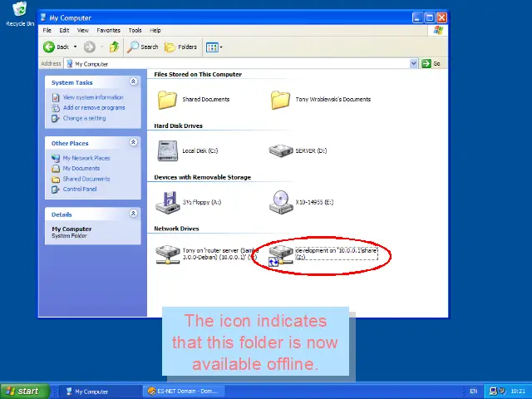Click the View system information link
This screenshot has height=399, width=532.
coord(93,97)
